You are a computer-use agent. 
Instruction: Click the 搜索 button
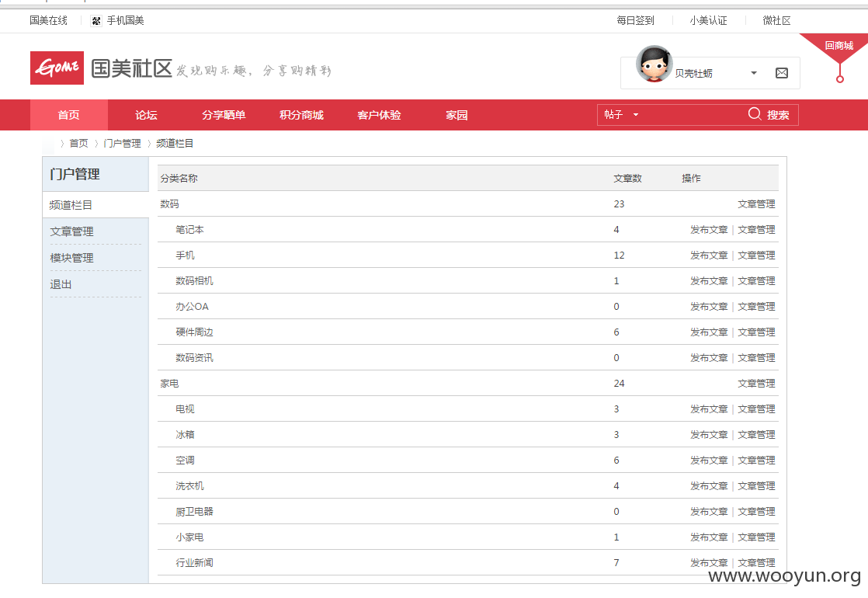coord(778,115)
